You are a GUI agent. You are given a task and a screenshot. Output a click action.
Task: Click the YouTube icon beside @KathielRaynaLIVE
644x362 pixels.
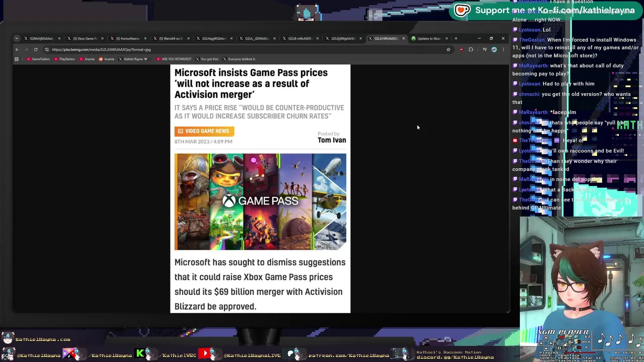(x=205, y=354)
